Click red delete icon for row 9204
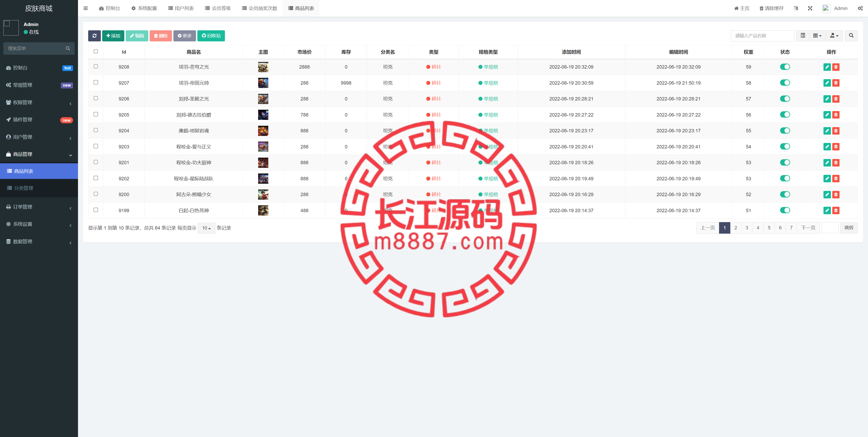 (x=836, y=131)
